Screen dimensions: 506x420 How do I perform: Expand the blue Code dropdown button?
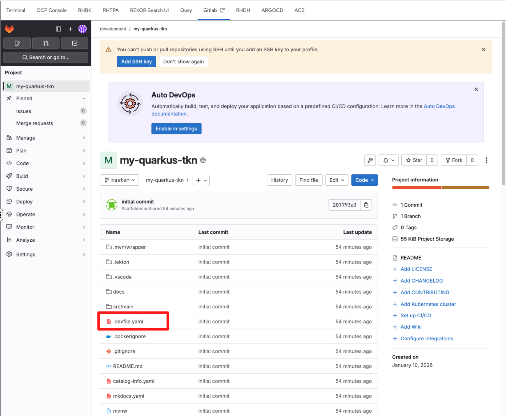[364, 180]
